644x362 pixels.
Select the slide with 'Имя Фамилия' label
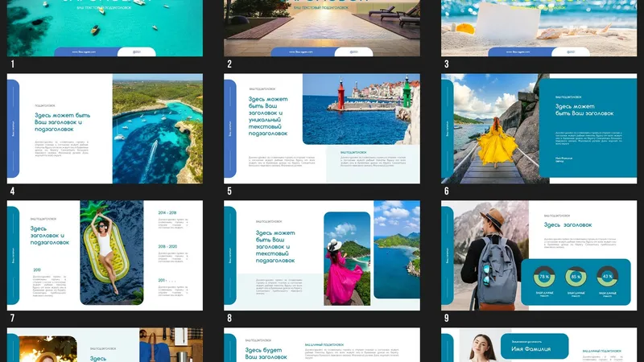539,345
